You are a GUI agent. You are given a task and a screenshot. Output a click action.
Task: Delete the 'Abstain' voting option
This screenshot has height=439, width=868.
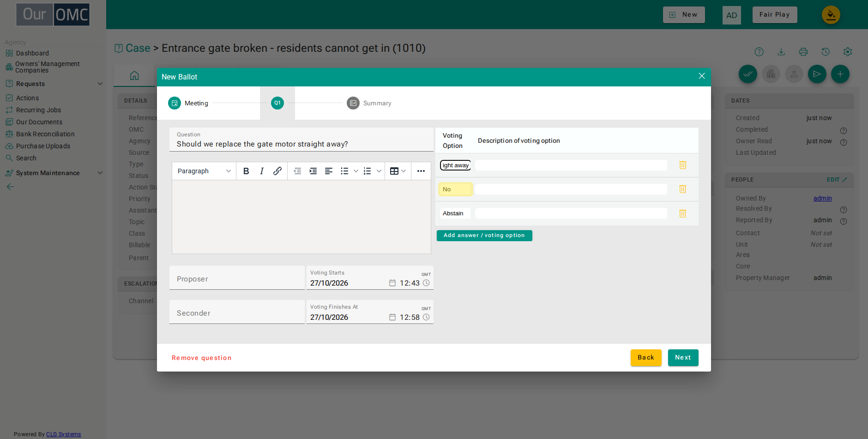tap(683, 213)
